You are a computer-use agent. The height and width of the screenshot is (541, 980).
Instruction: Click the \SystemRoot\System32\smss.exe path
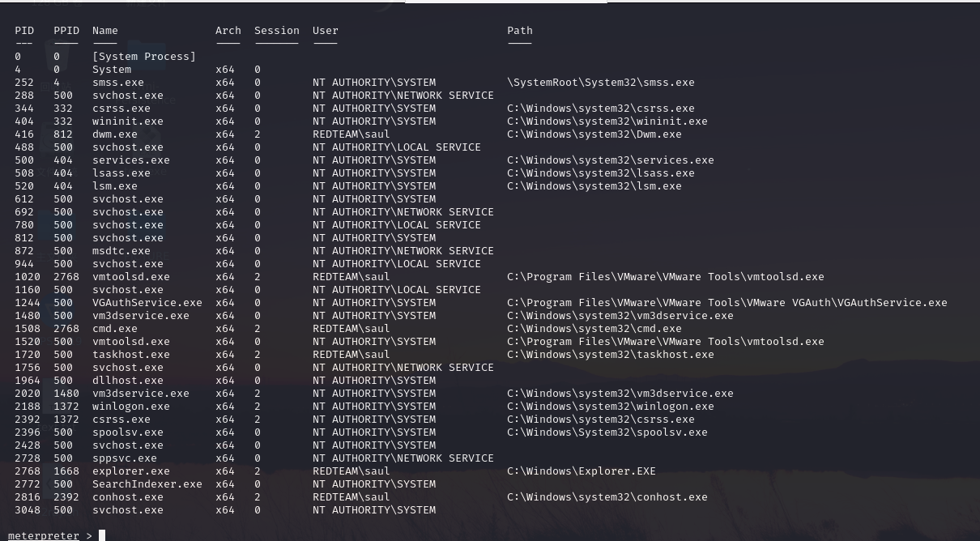pyautogui.click(x=601, y=83)
